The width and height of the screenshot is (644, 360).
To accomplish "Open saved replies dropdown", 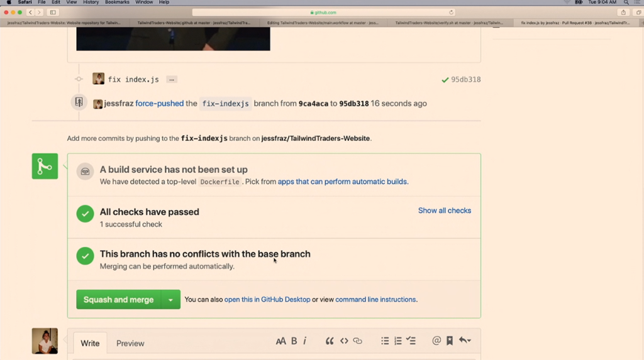I will [x=465, y=341].
